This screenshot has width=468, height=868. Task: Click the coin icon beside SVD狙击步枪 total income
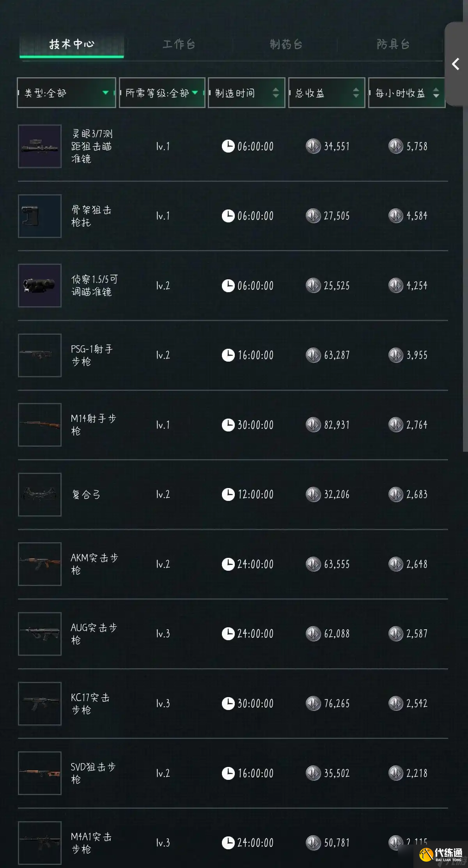pos(313,773)
